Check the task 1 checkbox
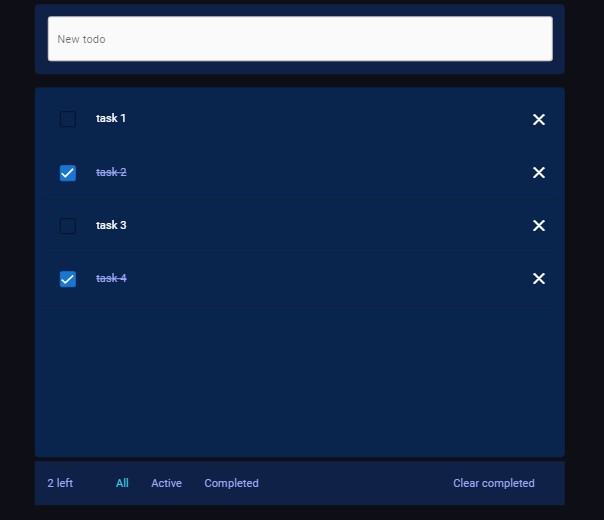The image size is (604, 520). [x=68, y=120]
